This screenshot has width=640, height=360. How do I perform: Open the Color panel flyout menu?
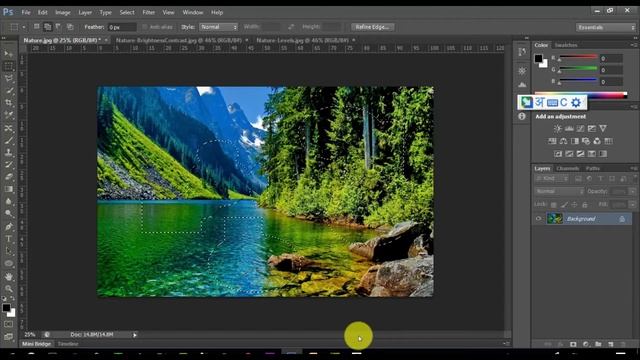(x=635, y=45)
